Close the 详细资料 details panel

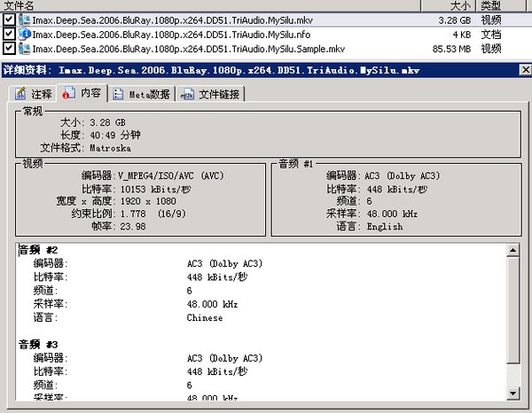pyautogui.click(x=525, y=70)
